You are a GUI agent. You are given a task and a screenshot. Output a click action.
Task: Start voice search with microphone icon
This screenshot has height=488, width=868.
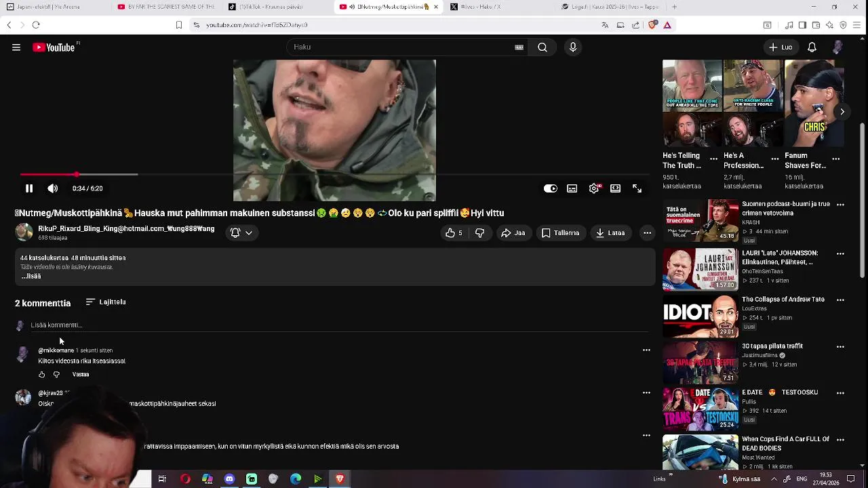tap(573, 47)
